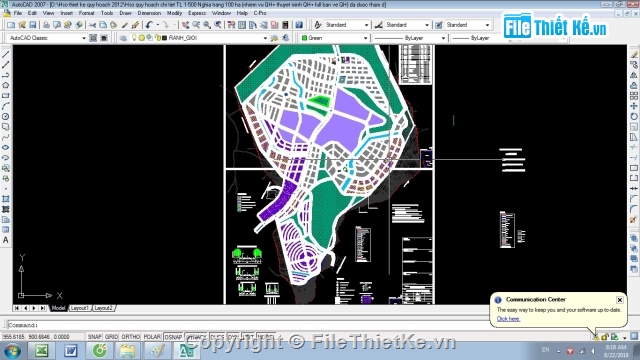Image resolution: width=640 pixels, height=360 pixels.
Task: Expand the AutoCAD Classic workspace dropdown
Action: (84, 38)
